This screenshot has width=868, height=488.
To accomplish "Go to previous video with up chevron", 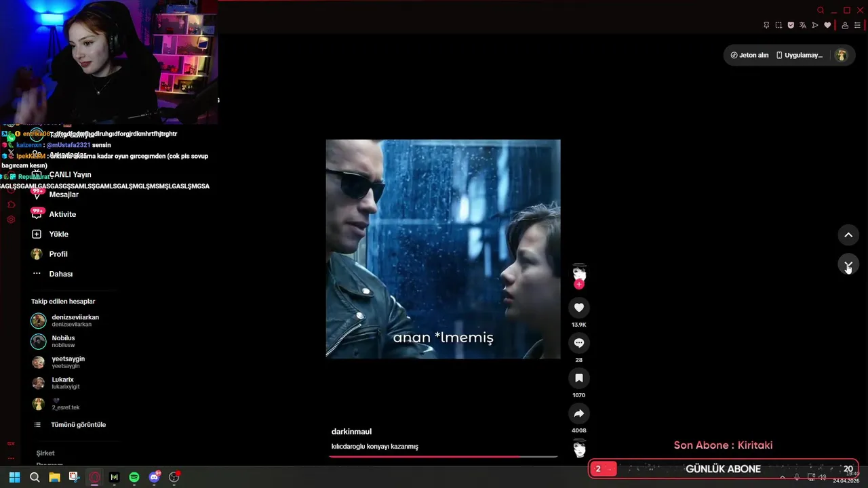I will (848, 235).
